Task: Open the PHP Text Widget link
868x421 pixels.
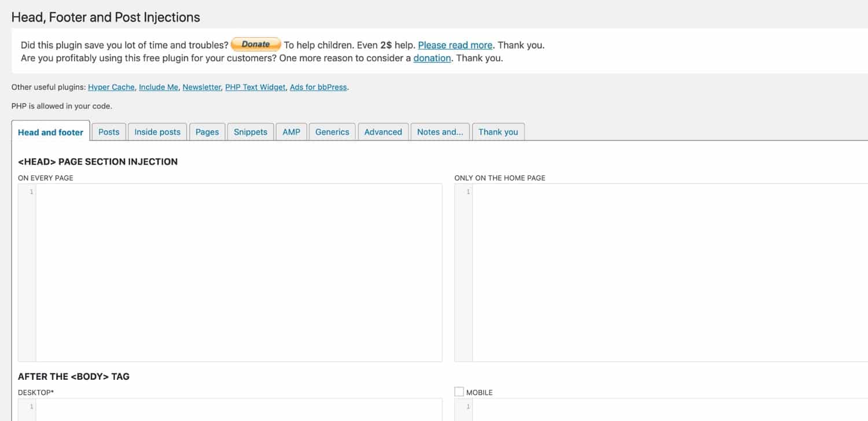Action: point(255,87)
